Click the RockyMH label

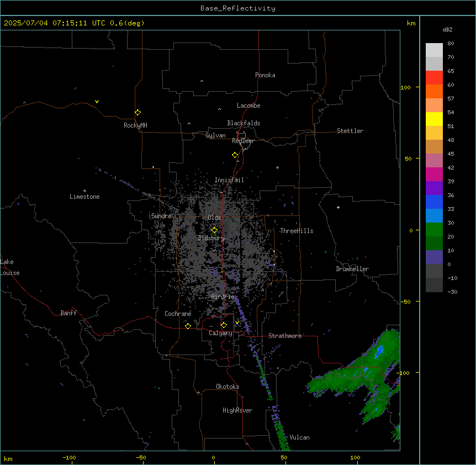[x=135, y=125]
